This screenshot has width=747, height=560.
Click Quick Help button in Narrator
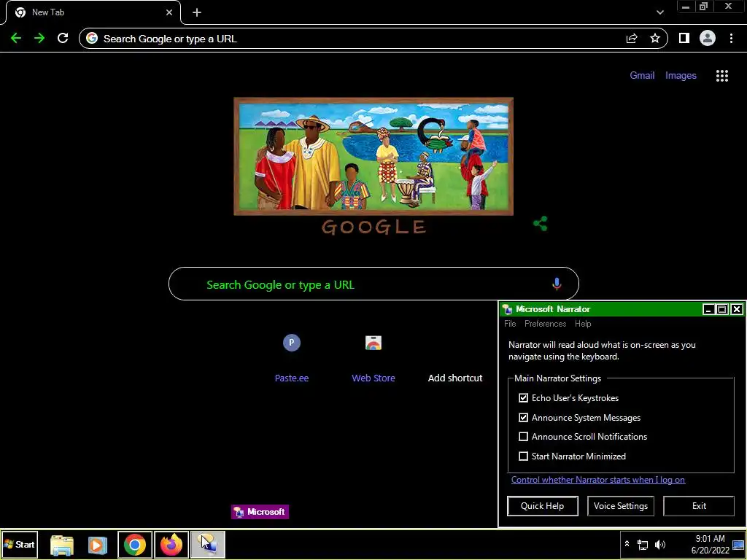pyautogui.click(x=543, y=506)
